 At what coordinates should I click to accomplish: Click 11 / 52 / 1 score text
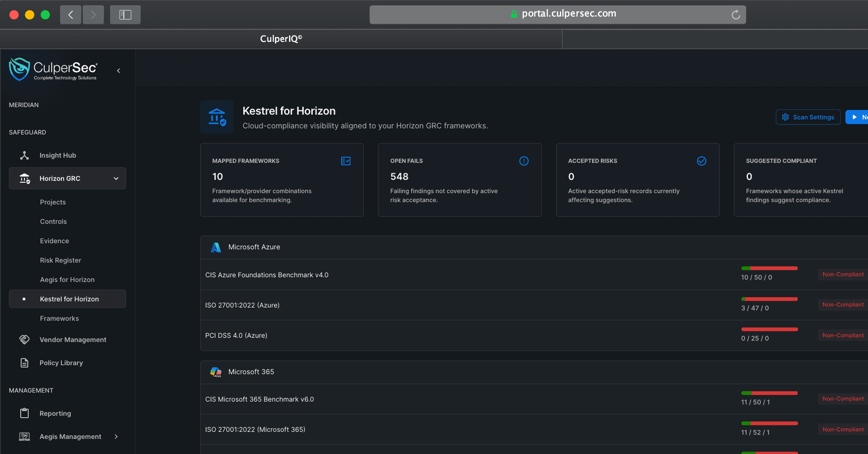[x=755, y=432]
